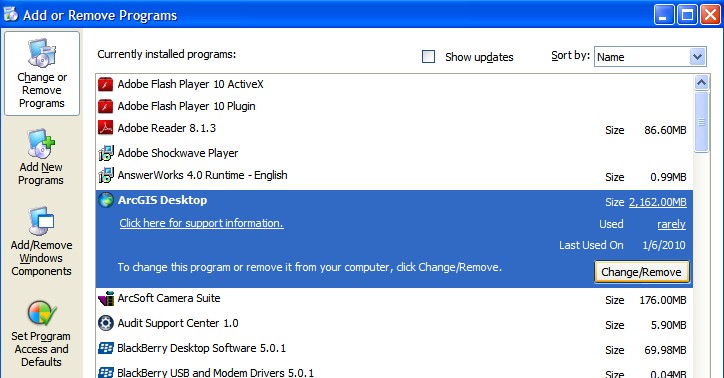The height and width of the screenshot is (378, 724).
Task: Open Set Program Access and Defaults
Action: pyautogui.click(x=42, y=334)
